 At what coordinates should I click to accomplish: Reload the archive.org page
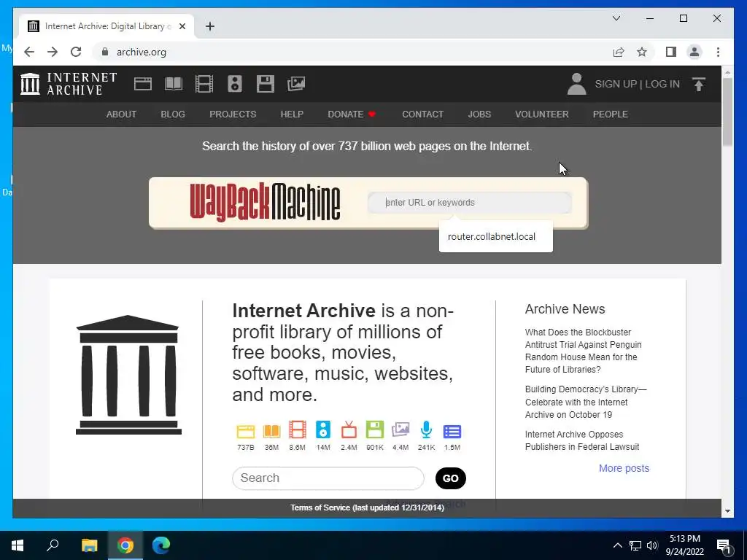coord(76,52)
